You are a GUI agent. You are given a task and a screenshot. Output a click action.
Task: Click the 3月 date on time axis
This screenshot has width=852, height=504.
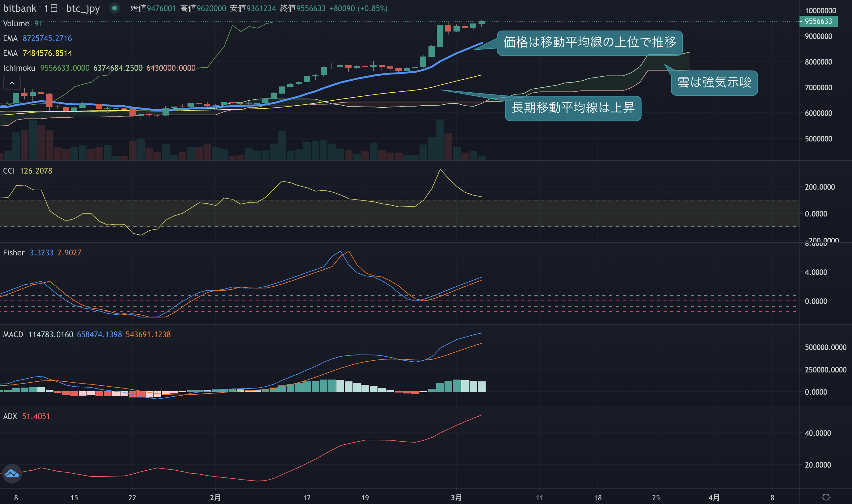456,498
